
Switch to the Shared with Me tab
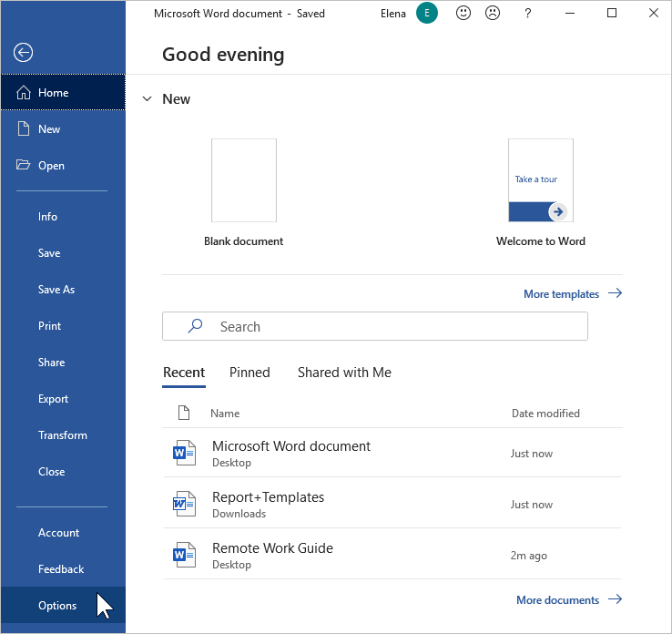(344, 372)
